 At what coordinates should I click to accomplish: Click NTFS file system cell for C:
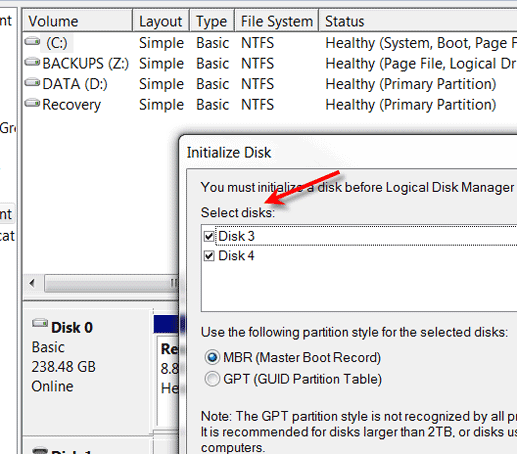point(257,43)
